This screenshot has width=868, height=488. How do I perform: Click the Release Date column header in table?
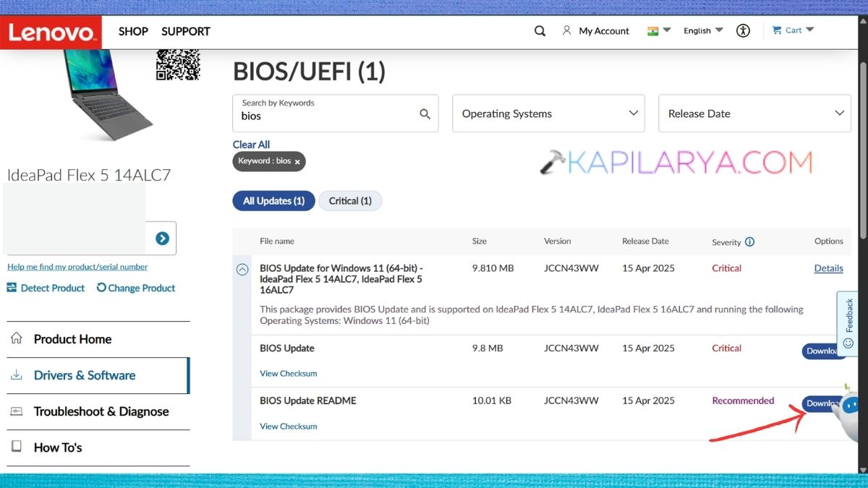click(x=645, y=241)
